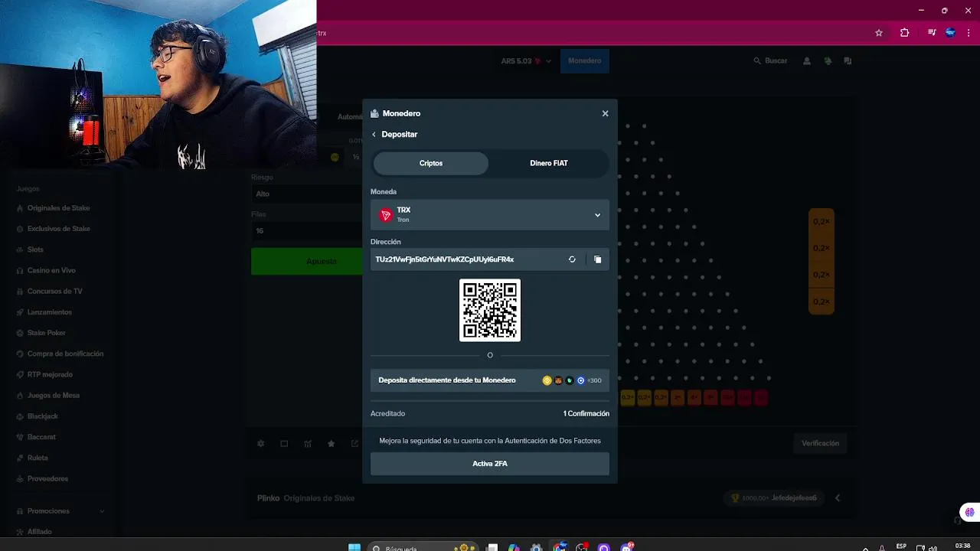Open the Jefedejefes6 trophy win entry

773,498
